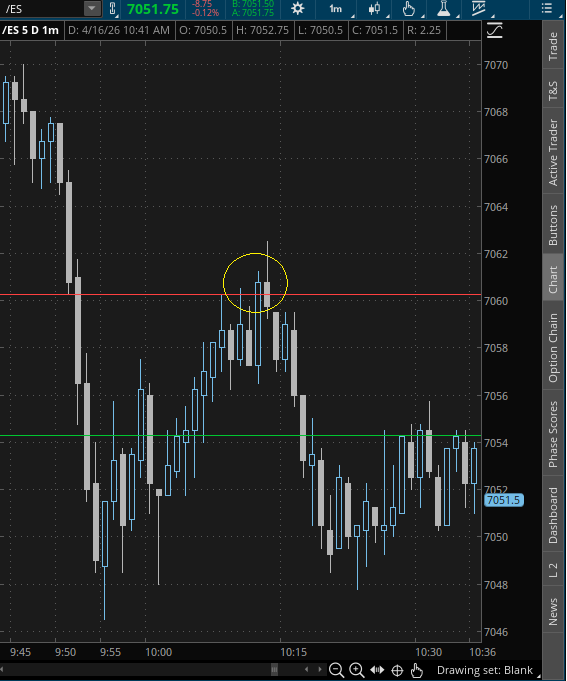Click the 7051.5 current price bubble
The image size is (567, 681).
click(x=504, y=500)
